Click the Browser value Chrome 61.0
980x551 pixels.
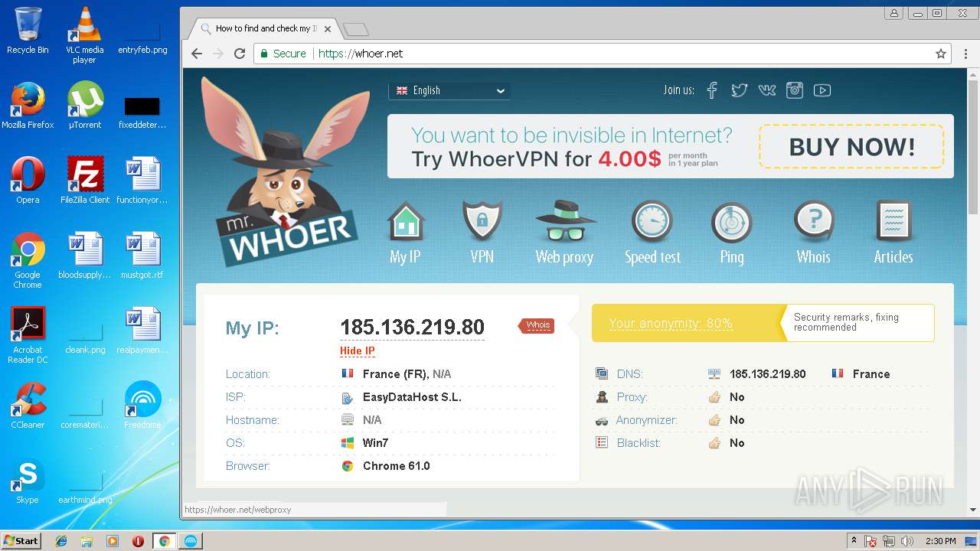click(x=396, y=466)
